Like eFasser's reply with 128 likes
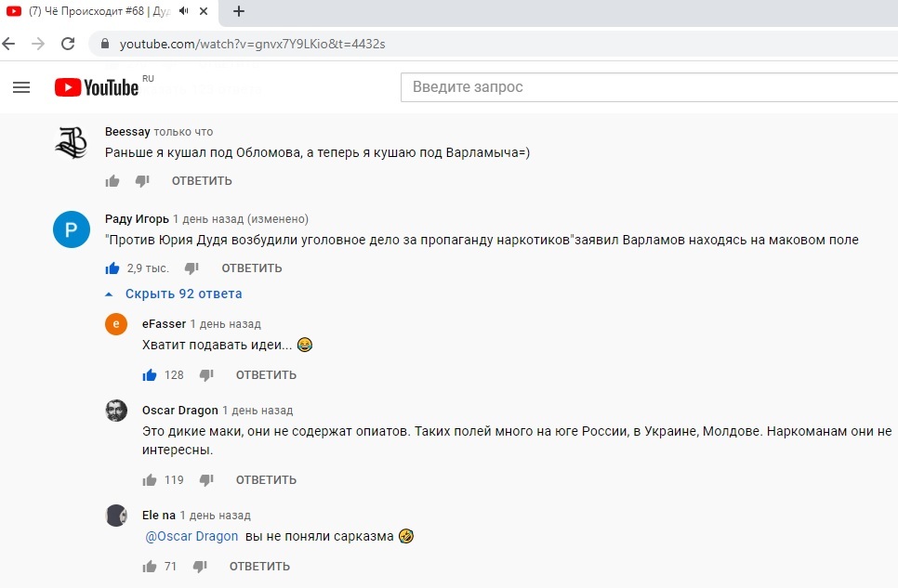The width and height of the screenshot is (898, 588). coord(149,375)
